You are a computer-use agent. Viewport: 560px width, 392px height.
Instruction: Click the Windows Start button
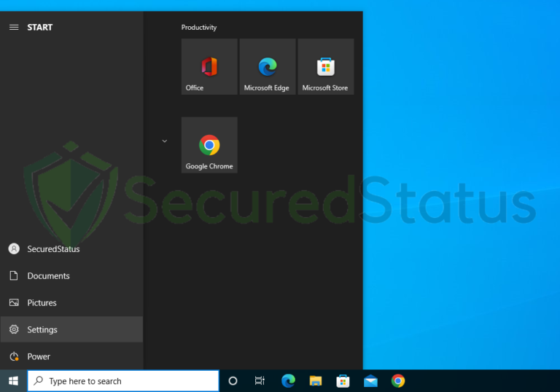[x=14, y=381]
